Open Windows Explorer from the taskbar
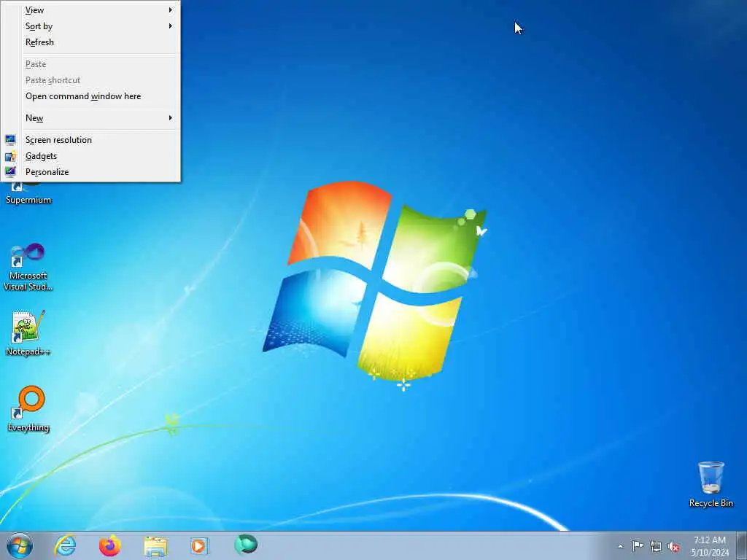Screen dimensions: 747x560 (x=155, y=546)
